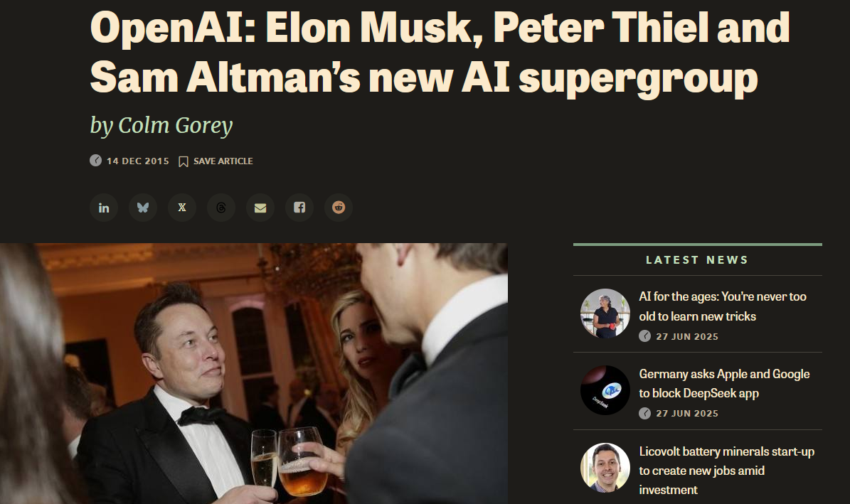The width and height of the screenshot is (850, 504).
Task: Click the 14 Dec 2015 date
Action: 138,161
